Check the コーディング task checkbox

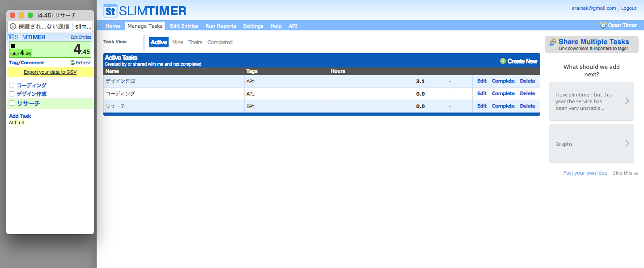point(12,85)
